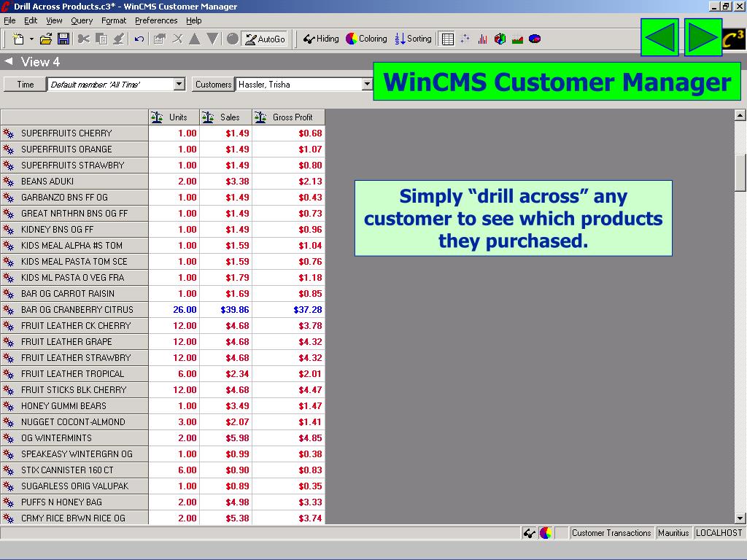Image resolution: width=747 pixels, height=560 pixels.
Task: Click the status bar Coloring wheel icon
Action: click(546, 533)
